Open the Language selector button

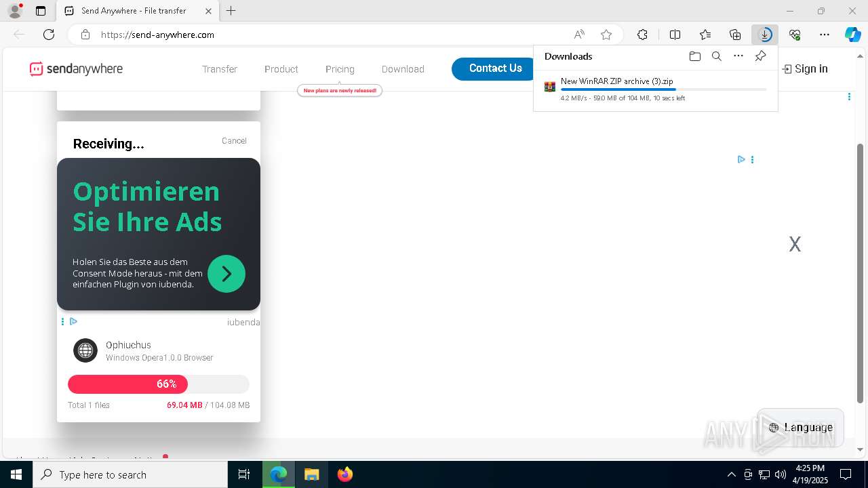tap(800, 427)
